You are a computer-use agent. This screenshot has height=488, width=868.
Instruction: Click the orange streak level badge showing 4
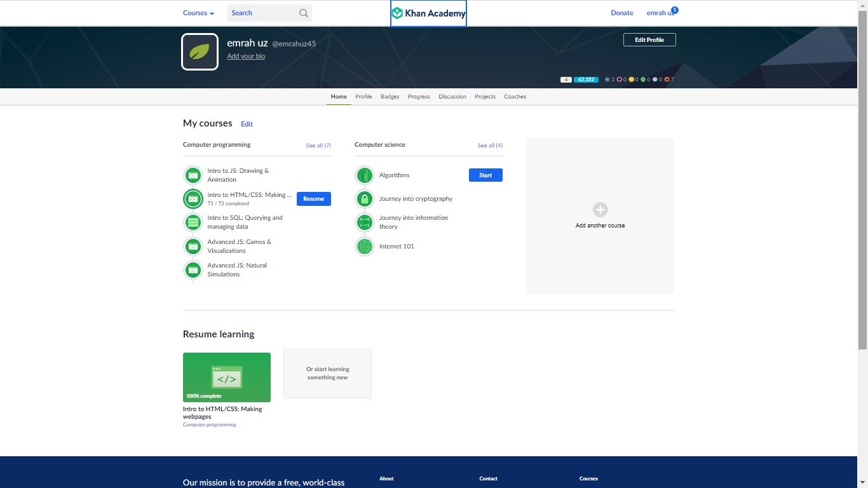[x=566, y=79]
